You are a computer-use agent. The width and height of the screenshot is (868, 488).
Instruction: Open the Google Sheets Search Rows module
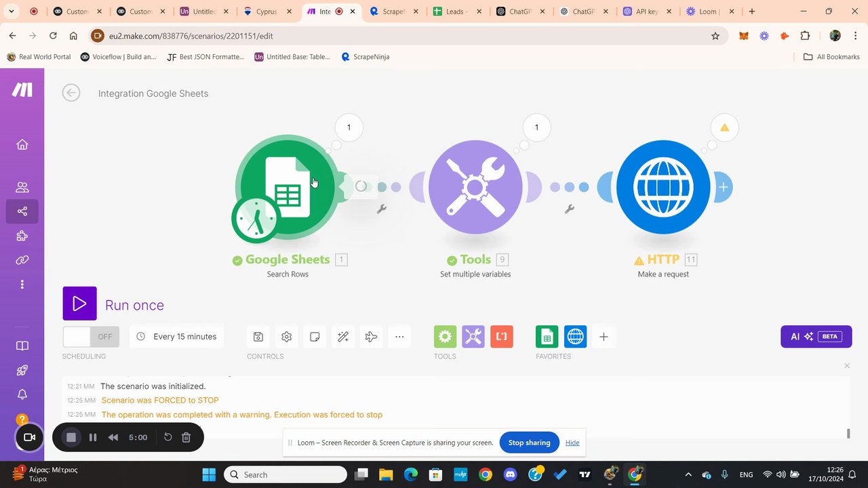pyautogui.click(x=288, y=187)
